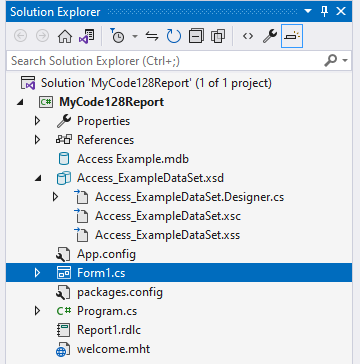Select Access_ExampleDataSet.Designer.cs file

(189, 197)
